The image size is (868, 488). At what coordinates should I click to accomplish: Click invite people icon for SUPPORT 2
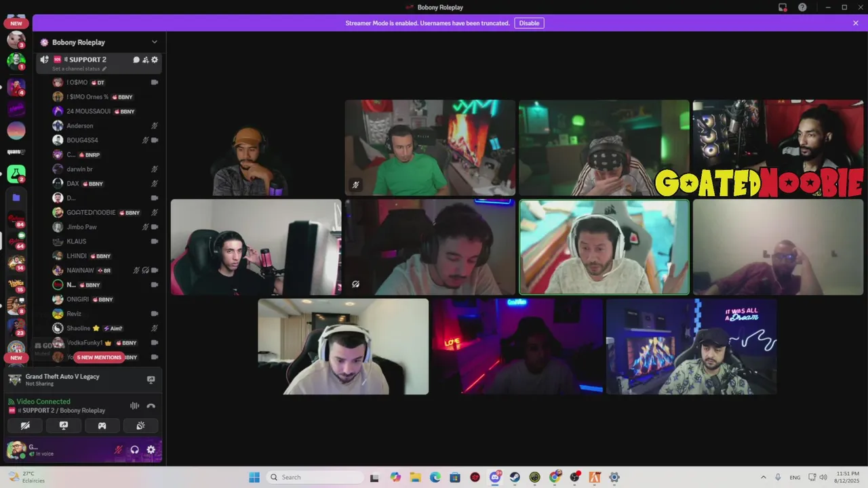click(x=145, y=60)
